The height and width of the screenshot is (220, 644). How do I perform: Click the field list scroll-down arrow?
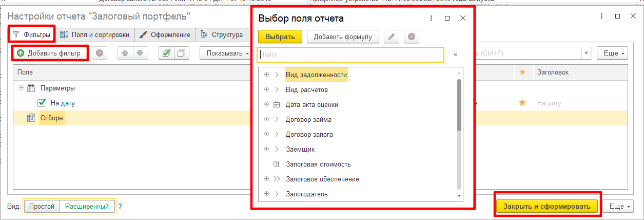[459, 196]
